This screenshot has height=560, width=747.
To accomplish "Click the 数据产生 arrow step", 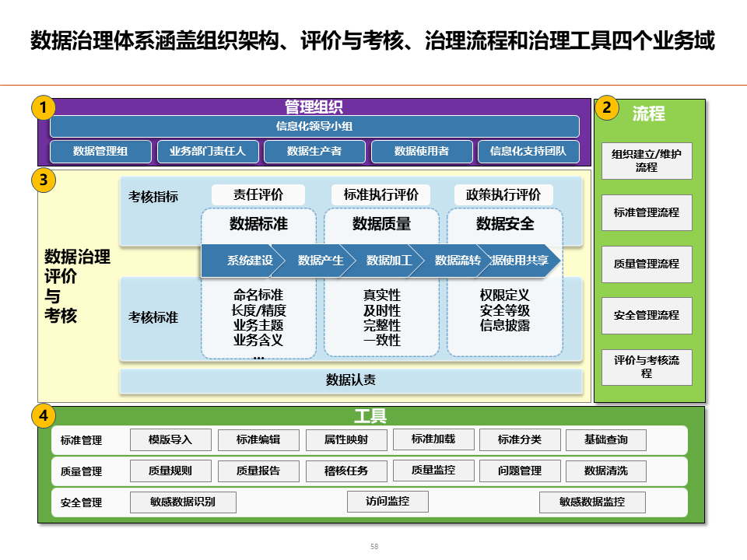I will [x=314, y=261].
